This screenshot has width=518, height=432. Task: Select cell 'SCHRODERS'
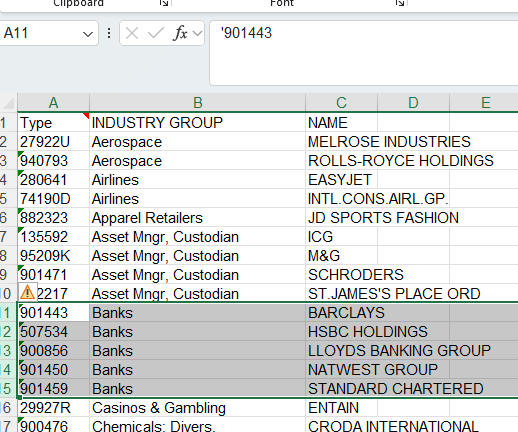pos(341,275)
